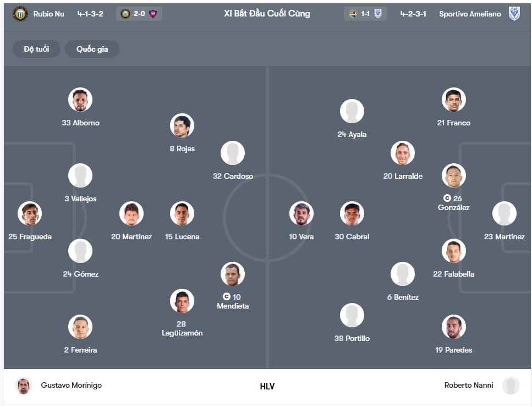Open goalkeeper Fragueda's profile picture

pyautogui.click(x=30, y=213)
